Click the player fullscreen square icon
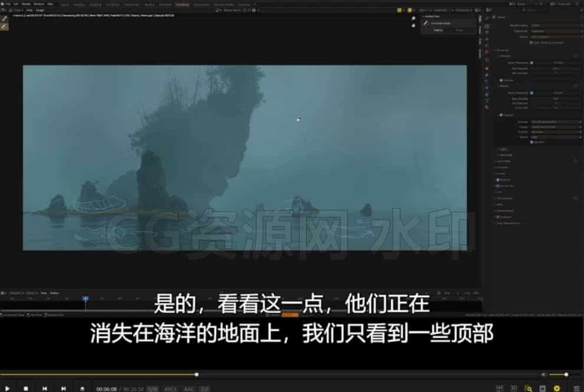This screenshot has width=584, height=392. pyautogui.click(x=542, y=388)
